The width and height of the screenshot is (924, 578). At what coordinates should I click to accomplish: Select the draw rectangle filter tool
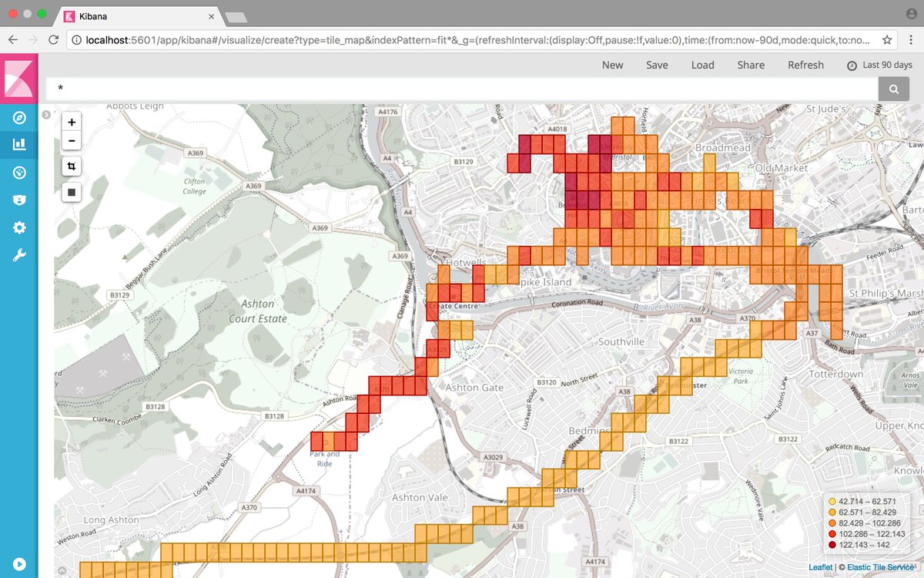(x=72, y=192)
